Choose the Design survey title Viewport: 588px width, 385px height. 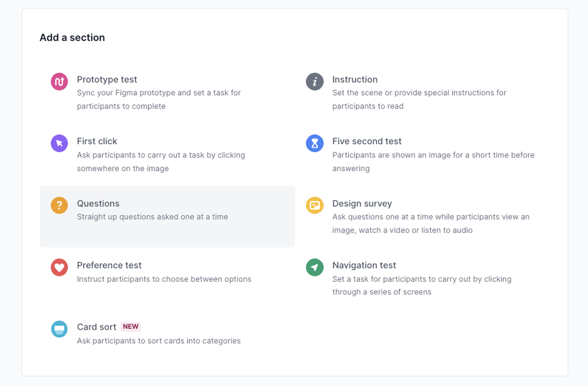coord(362,204)
